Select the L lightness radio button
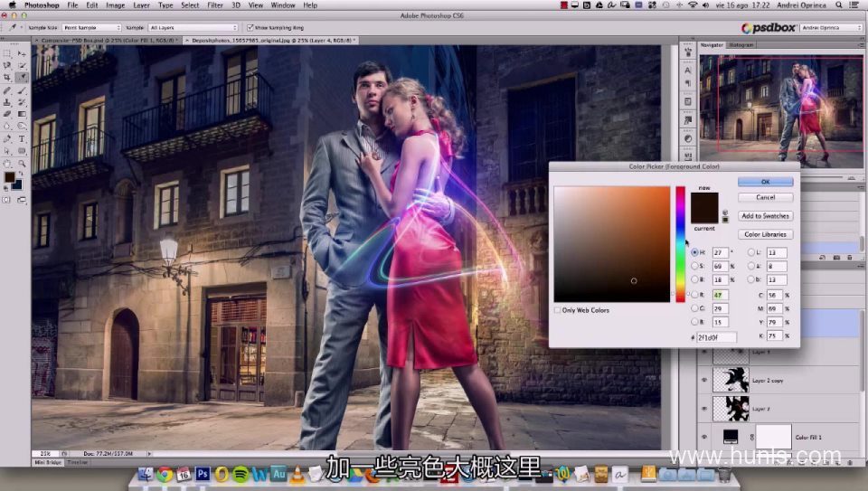This screenshot has width=868, height=491. [x=751, y=252]
